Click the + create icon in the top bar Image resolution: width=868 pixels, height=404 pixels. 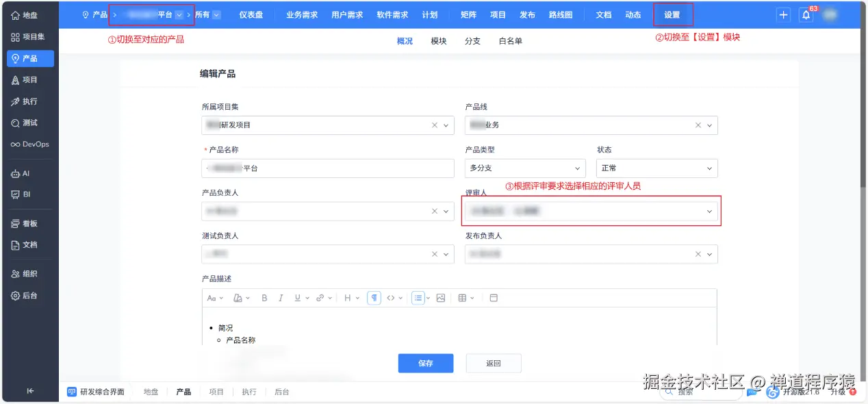pos(782,14)
